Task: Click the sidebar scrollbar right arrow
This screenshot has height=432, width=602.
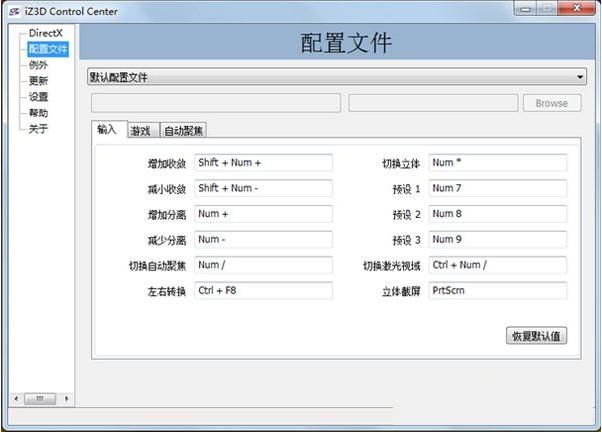Action: [x=67, y=399]
